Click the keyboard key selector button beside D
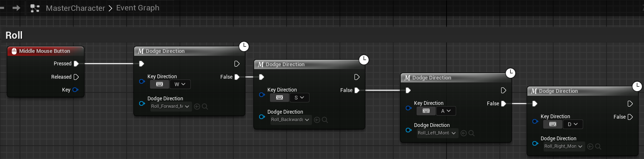 point(552,124)
